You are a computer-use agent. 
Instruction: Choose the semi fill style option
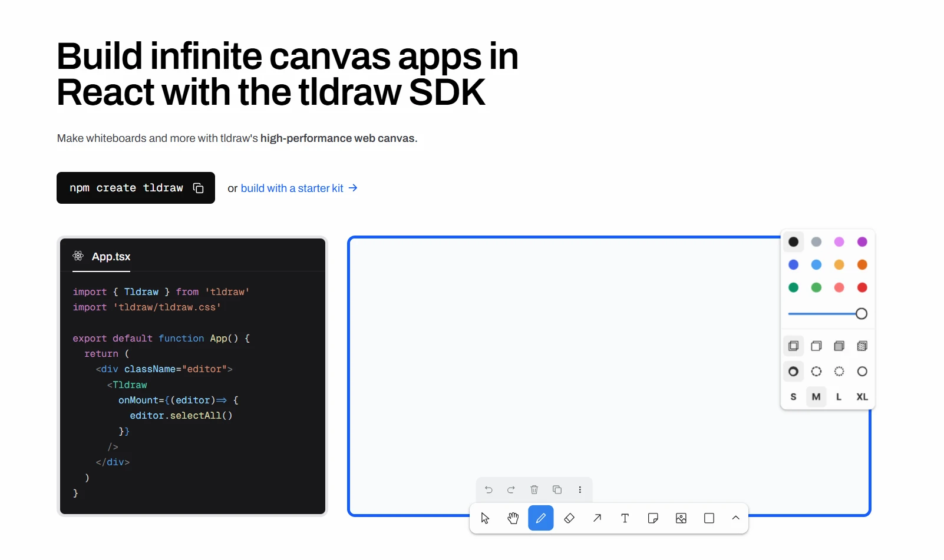(x=816, y=346)
